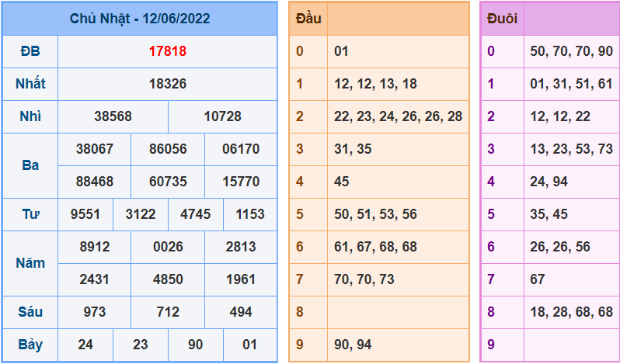Click fifth prize number 2431
This screenshot has height=364, width=620.
[x=95, y=279]
